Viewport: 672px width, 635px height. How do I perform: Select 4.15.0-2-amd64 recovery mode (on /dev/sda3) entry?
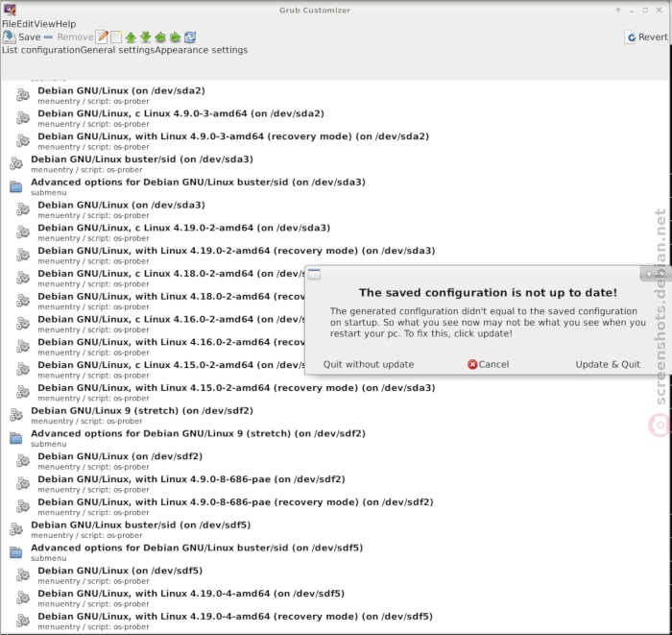point(236,393)
